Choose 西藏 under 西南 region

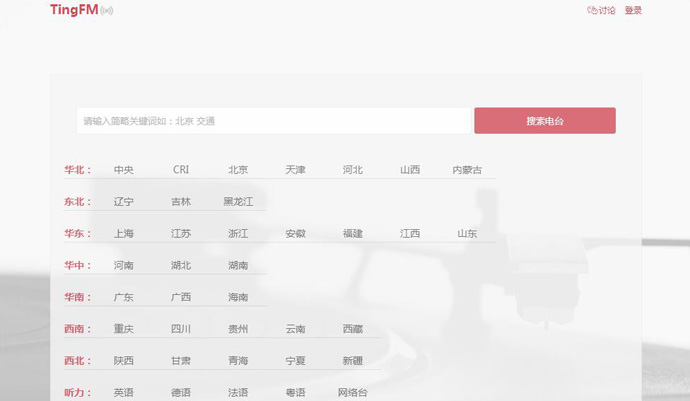pos(353,329)
